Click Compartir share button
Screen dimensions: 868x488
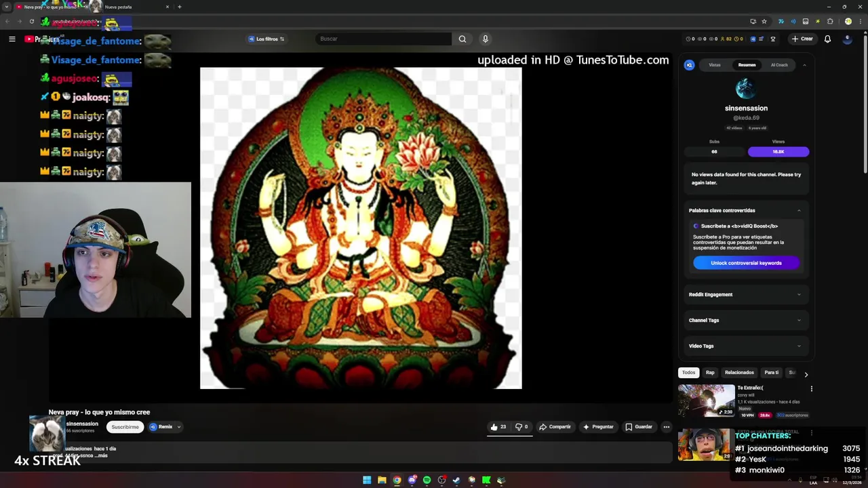click(x=555, y=427)
